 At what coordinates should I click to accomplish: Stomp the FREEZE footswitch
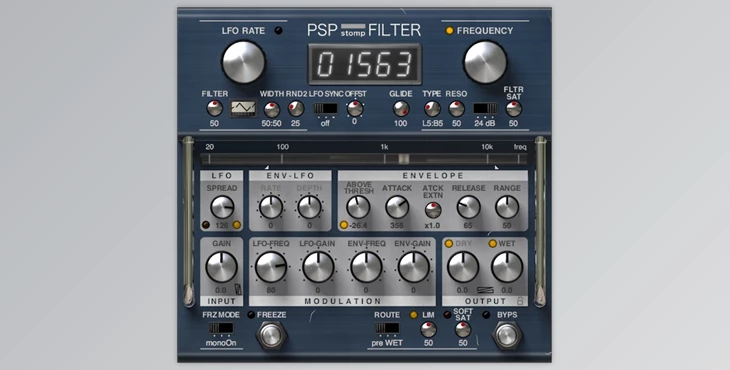[x=271, y=335]
